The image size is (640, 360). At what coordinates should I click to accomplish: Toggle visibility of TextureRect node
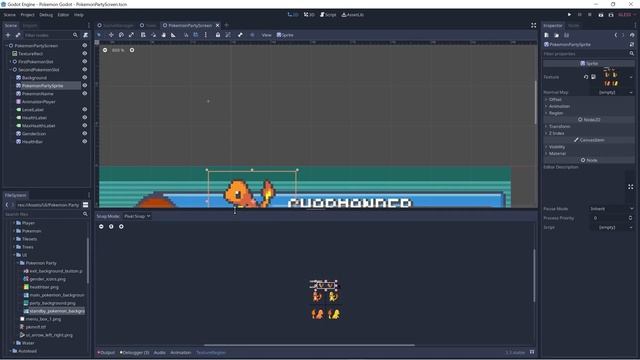(84, 53)
